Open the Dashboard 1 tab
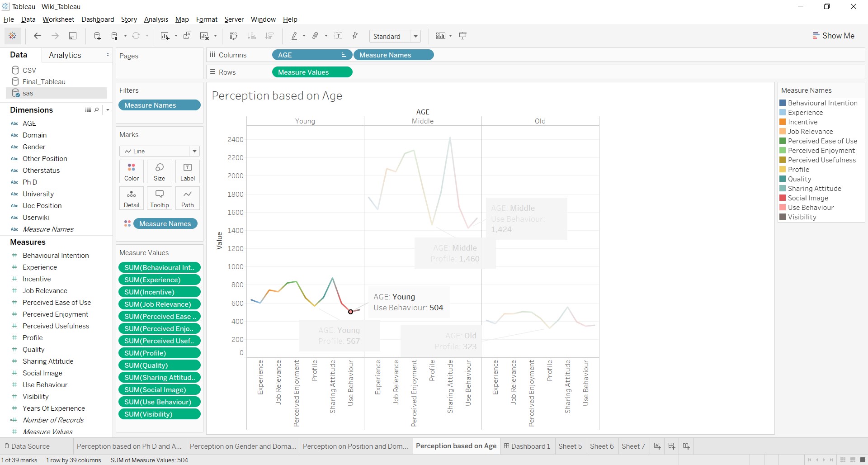The width and height of the screenshot is (868, 465). 527,446
